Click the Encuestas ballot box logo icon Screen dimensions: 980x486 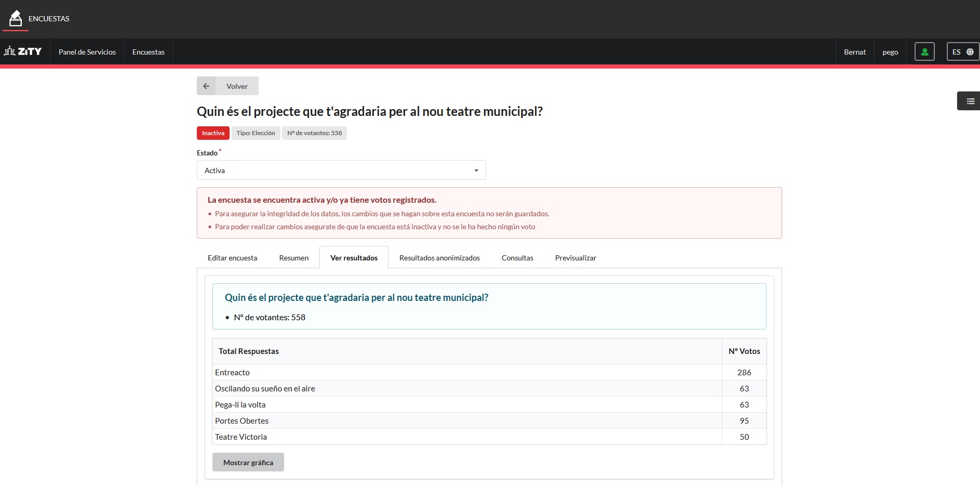16,19
